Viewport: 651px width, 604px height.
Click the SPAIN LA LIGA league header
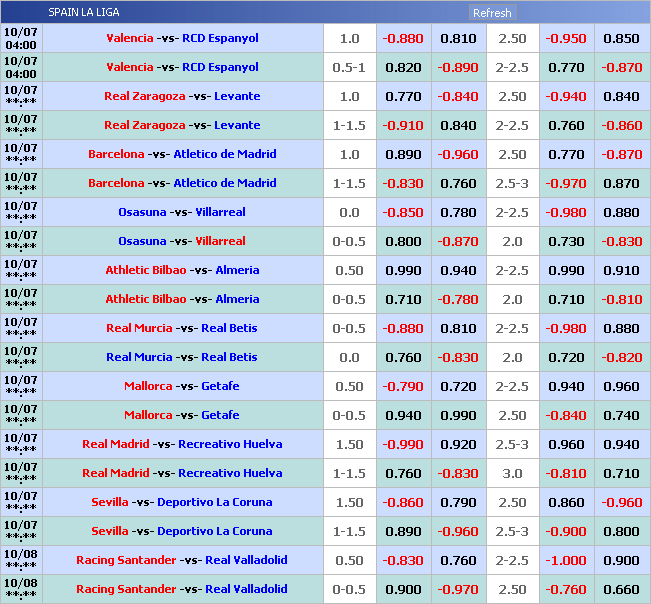pyautogui.click(x=83, y=13)
